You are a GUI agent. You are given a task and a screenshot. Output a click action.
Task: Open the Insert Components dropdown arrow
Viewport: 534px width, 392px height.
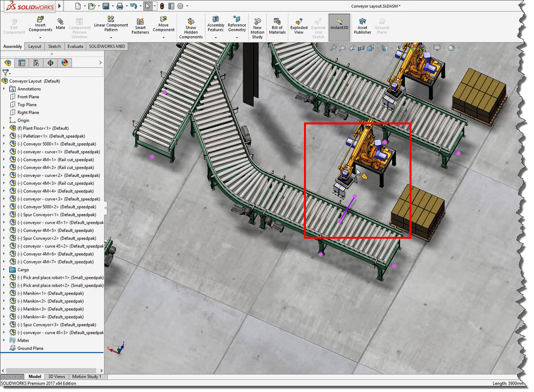coord(40,37)
